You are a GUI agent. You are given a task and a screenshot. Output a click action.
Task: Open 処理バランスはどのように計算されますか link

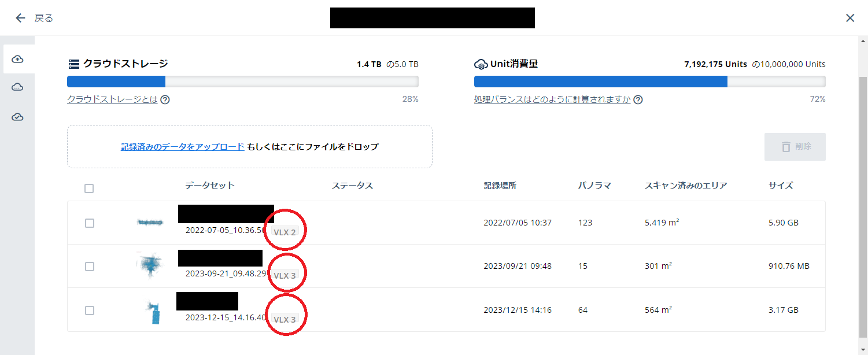coord(552,99)
